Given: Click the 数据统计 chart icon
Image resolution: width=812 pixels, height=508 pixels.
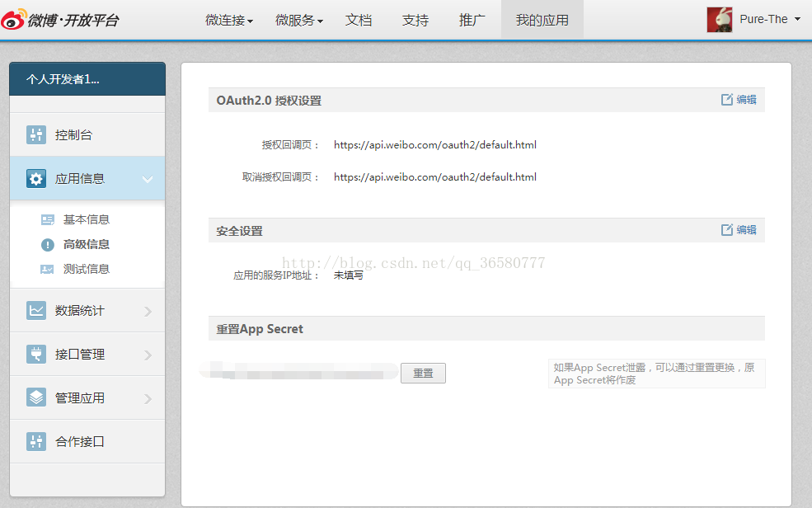Looking at the screenshot, I should point(36,311).
